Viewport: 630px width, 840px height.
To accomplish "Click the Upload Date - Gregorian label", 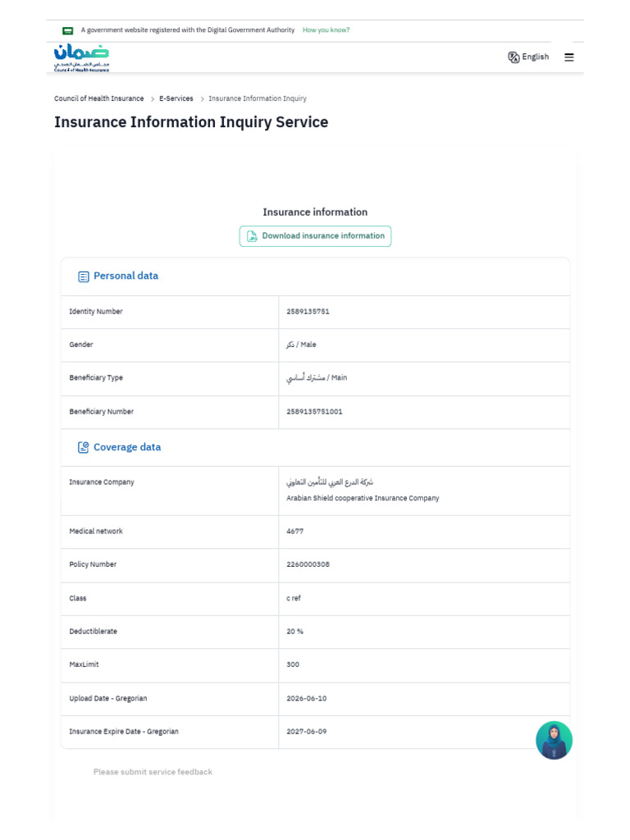I will (108, 699).
